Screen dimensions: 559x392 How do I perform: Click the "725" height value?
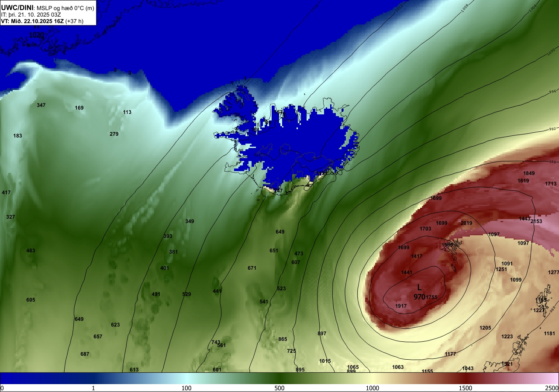pyautogui.click(x=291, y=351)
